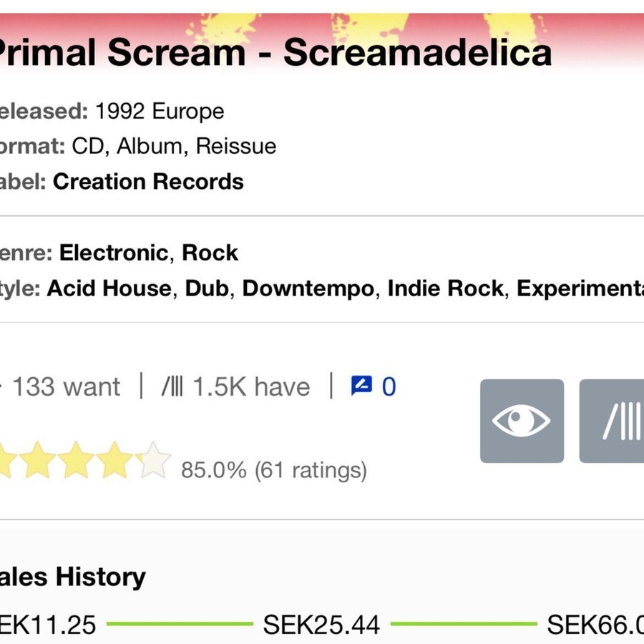Click the eye icon wantlist button
Screen dimensions: 644x644
point(522,421)
